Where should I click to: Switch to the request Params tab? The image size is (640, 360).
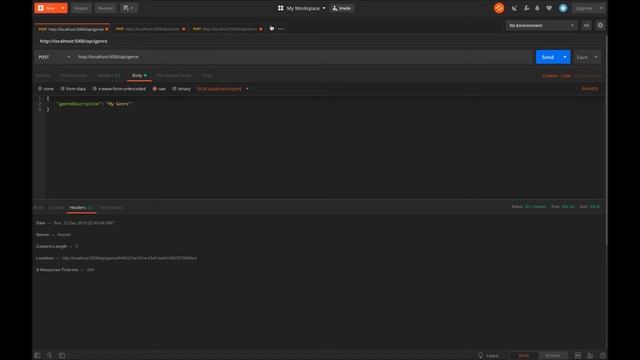pos(43,76)
